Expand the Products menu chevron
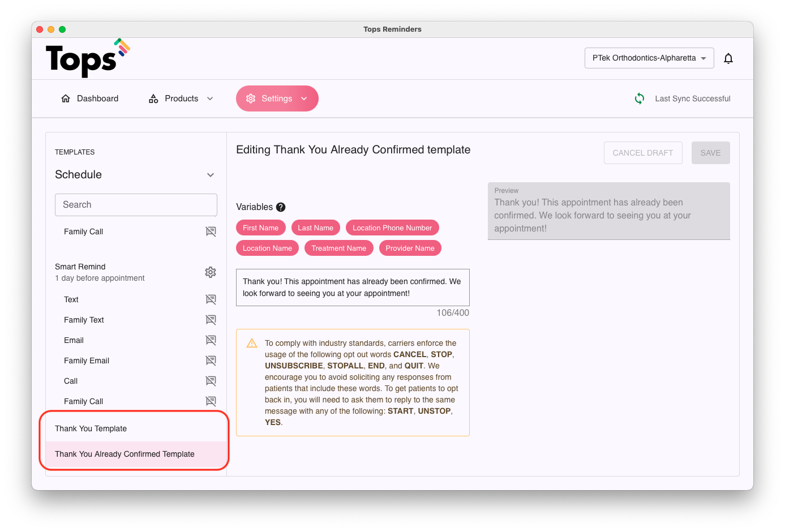Screen dimensions: 785x532 (210, 98)
